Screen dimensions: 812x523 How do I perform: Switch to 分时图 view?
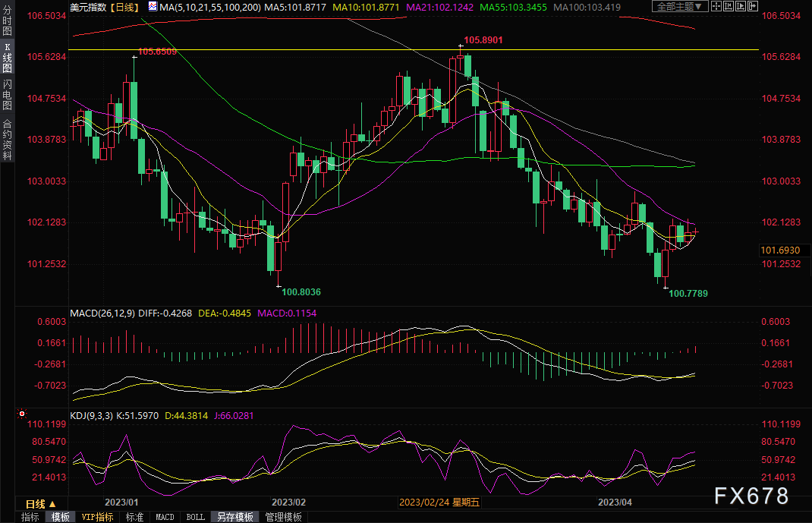[7, 21]
